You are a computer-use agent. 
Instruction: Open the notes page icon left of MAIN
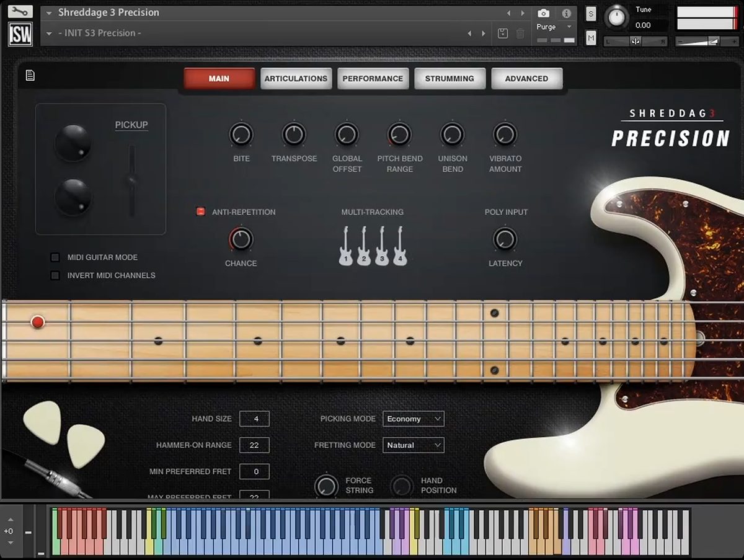point(30,75)
